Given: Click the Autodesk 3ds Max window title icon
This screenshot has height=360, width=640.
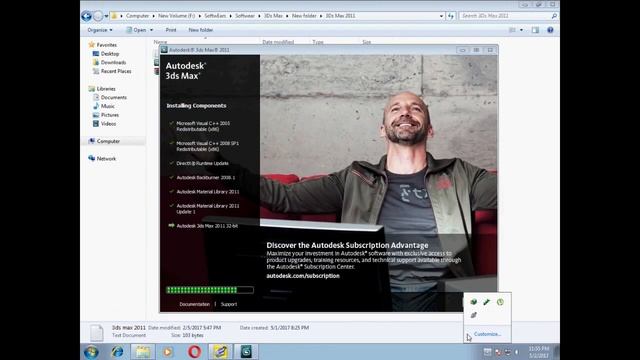Looking at the screenshot, I should [164, 50].
